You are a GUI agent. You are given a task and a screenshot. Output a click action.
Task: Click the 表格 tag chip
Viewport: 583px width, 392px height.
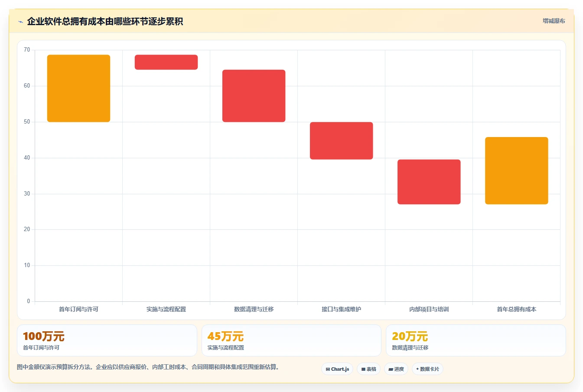369,369
